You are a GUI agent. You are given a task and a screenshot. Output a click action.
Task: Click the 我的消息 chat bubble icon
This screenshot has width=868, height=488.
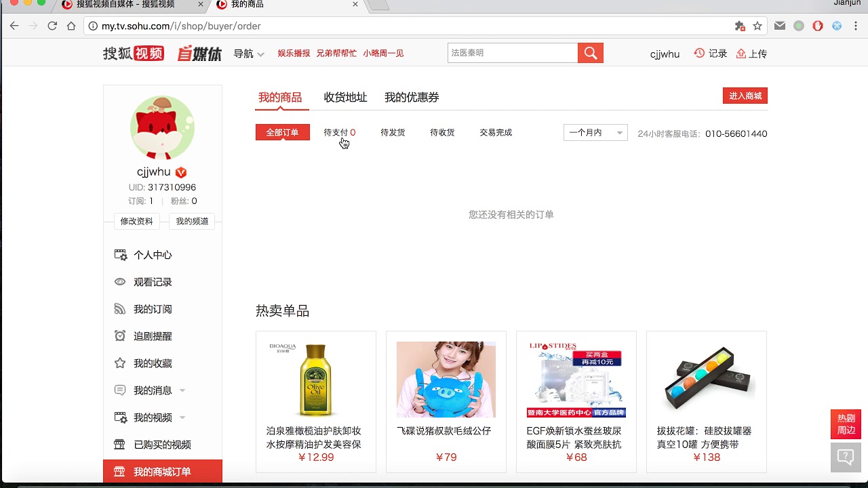click(120, 390)
